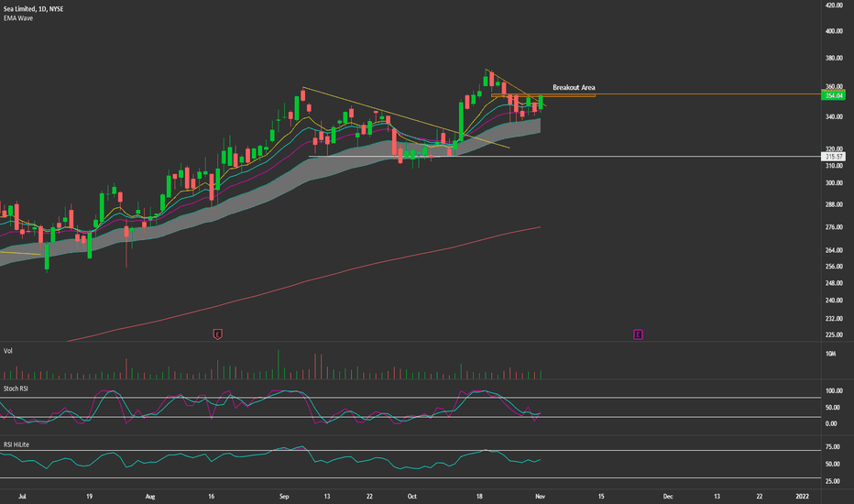
Task: Click the Vol indicator label
Action: [x=7, y=351]
